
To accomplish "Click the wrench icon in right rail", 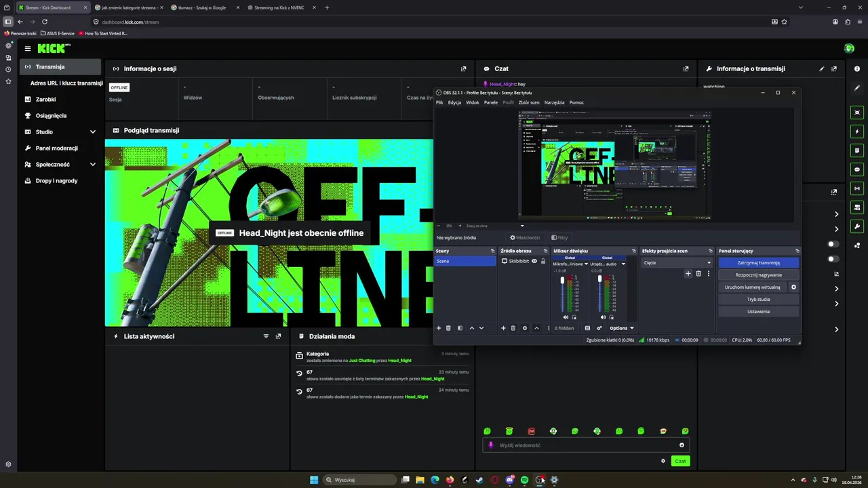I will click(857, 226).
